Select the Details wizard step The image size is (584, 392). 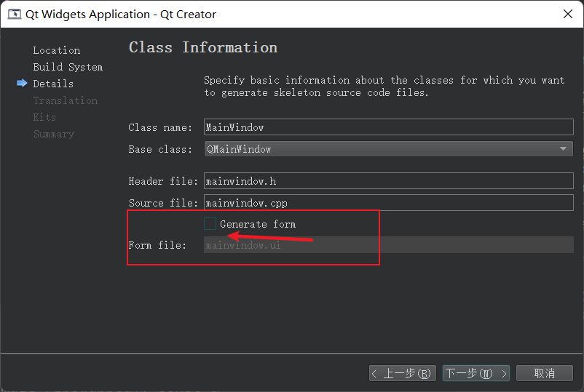(x=53, y=84)
